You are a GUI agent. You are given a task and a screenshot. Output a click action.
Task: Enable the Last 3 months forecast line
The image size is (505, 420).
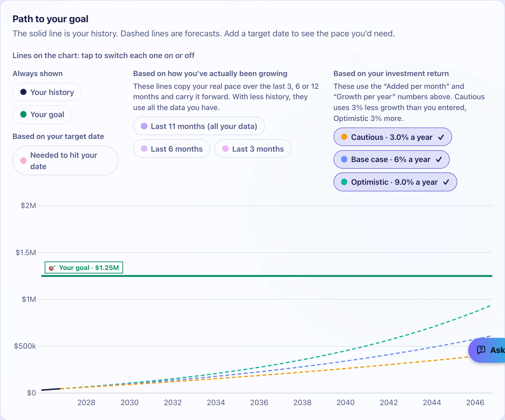pyautogui.click(x=253, y=149)
